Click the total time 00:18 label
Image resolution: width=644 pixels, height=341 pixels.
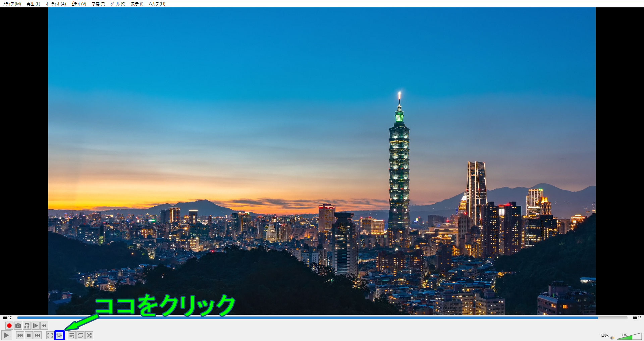point(637,318)
